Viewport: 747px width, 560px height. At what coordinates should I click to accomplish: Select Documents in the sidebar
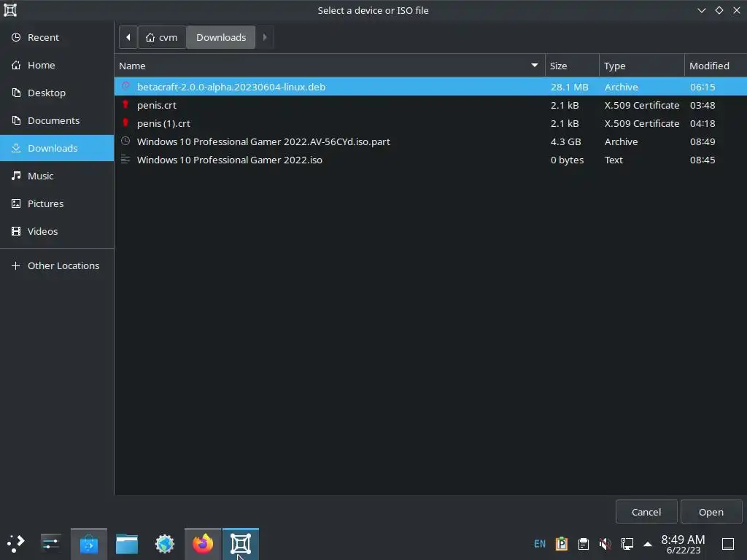click(x=57, y=120)
